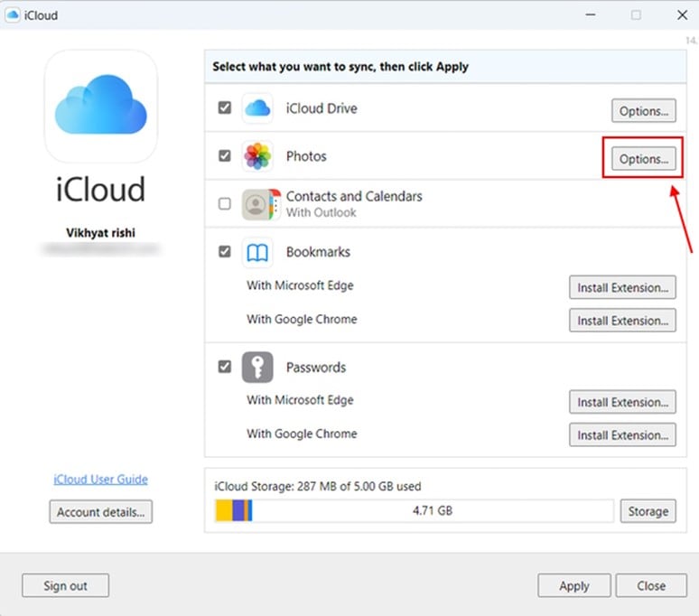This screenshot has height=616, width=699.
Task: Toggle the Bookmarks checkbox
Action: (x=224, y=252)
